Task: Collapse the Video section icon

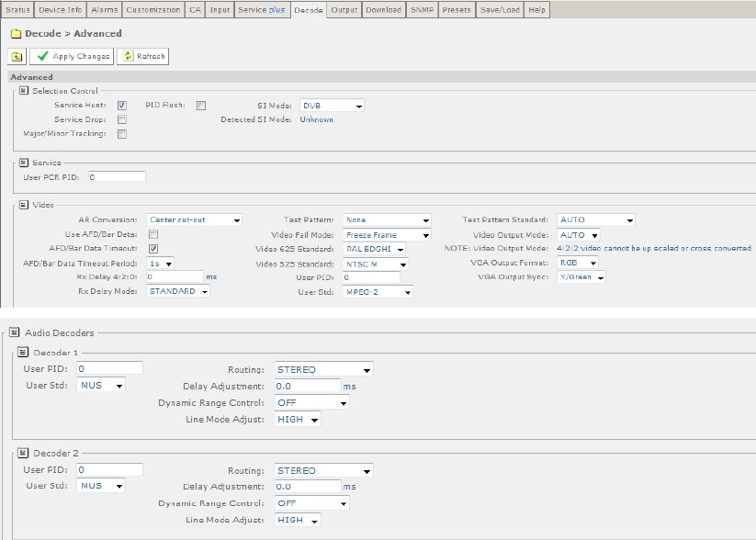Action: tap(24, 205)
